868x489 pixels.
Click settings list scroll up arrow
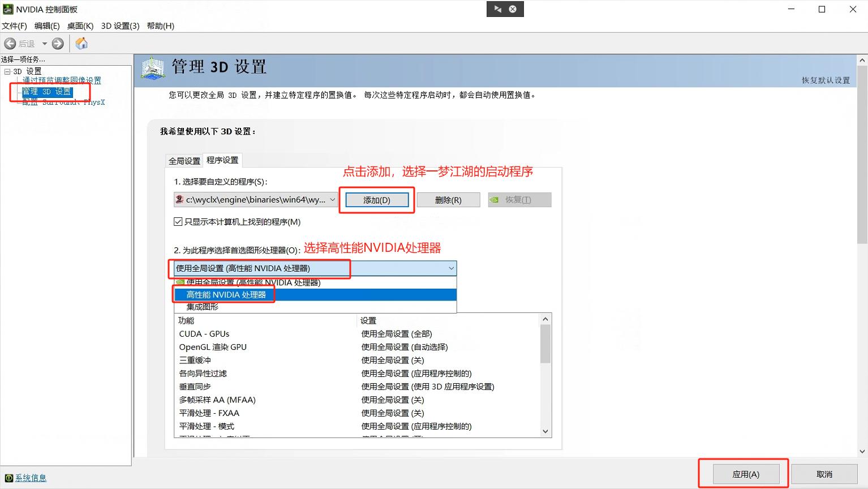tap(545, 319)
